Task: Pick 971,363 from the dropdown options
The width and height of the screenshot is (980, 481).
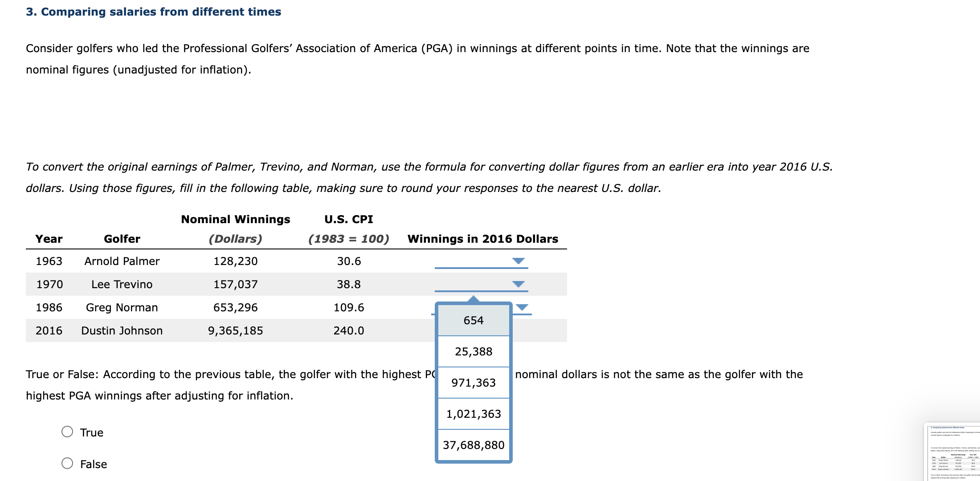Action: (473, 383)
